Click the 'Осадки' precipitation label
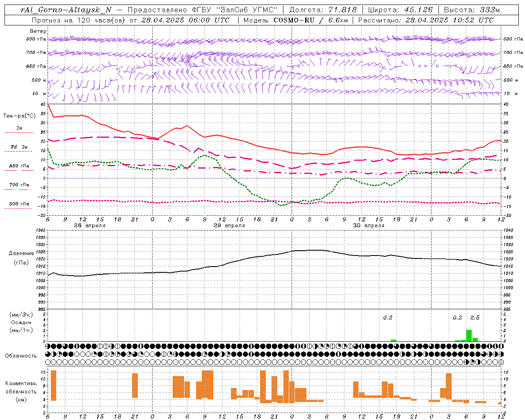The height and width of the screenshot is (420, 525). pos(21,322)
